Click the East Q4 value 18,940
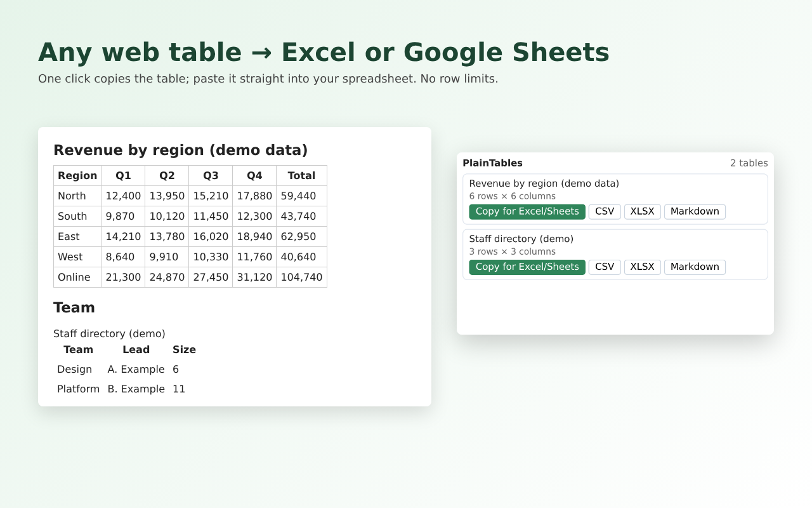812x508 pixels. click(254, 237)
